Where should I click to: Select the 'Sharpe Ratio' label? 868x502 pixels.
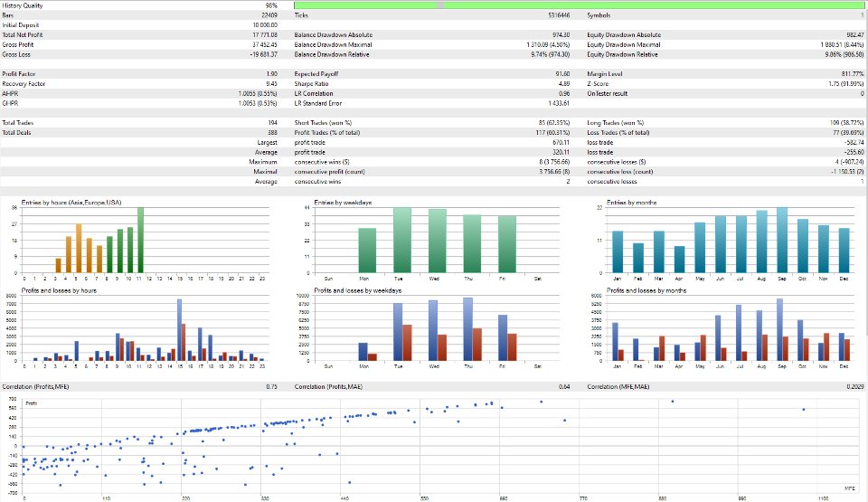tap(311, 83)
